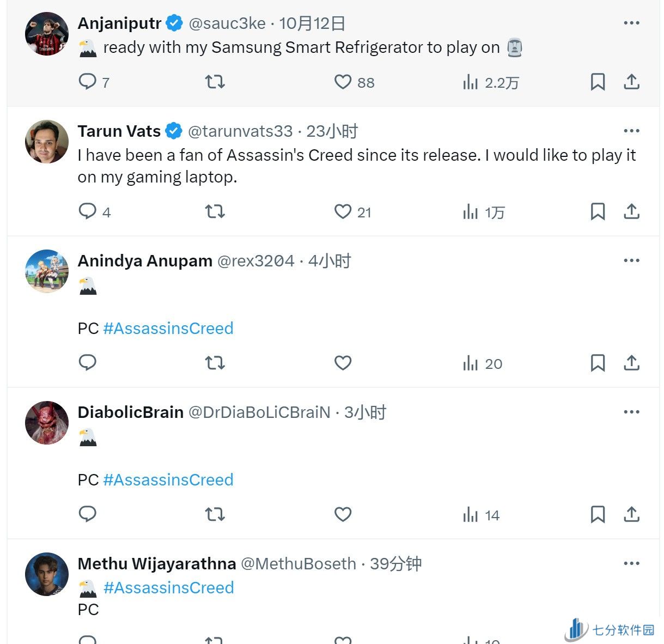Bookmark Tarun Vats' tweet
664x644 pixels.
point(598,211)
